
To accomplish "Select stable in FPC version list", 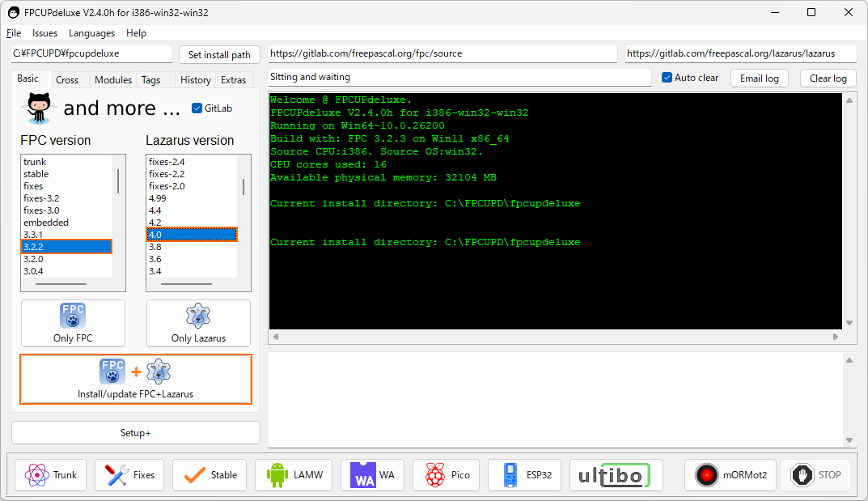I will [66, 174].
